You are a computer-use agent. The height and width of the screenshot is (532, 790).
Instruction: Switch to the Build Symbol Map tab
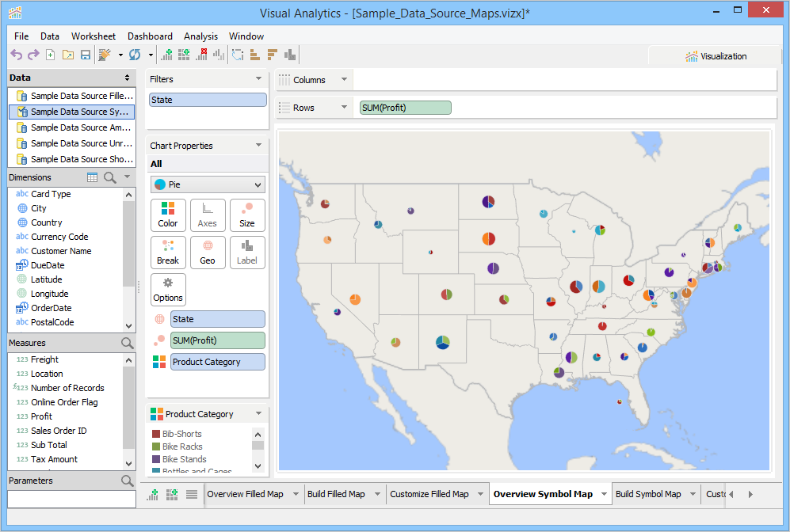(647, 494)
